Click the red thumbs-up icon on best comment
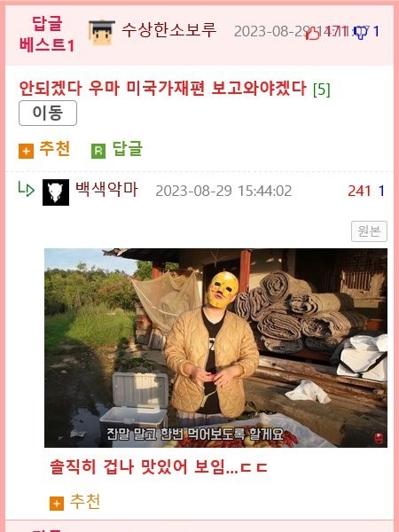399x532 pixels. 312,34
